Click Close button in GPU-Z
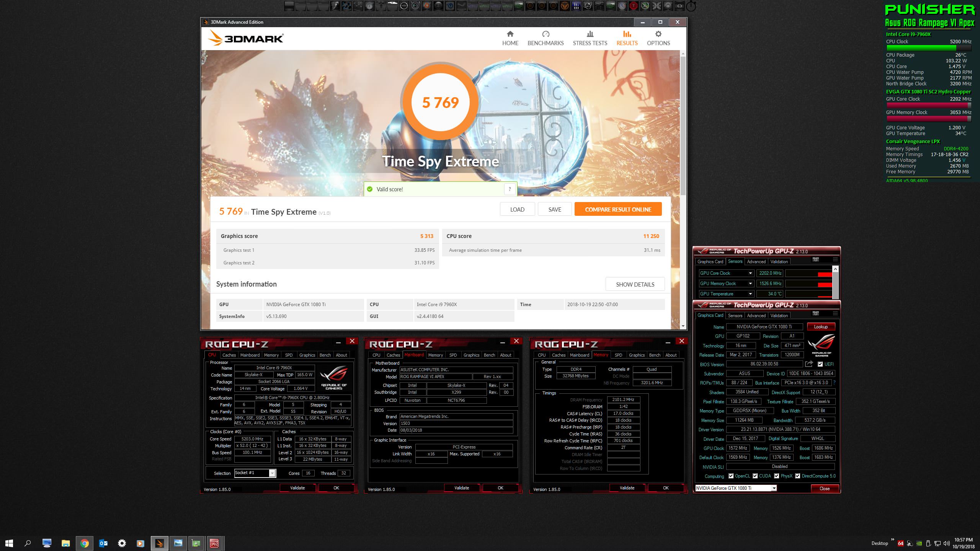This screenshot has height=551, width=980. 825,489
